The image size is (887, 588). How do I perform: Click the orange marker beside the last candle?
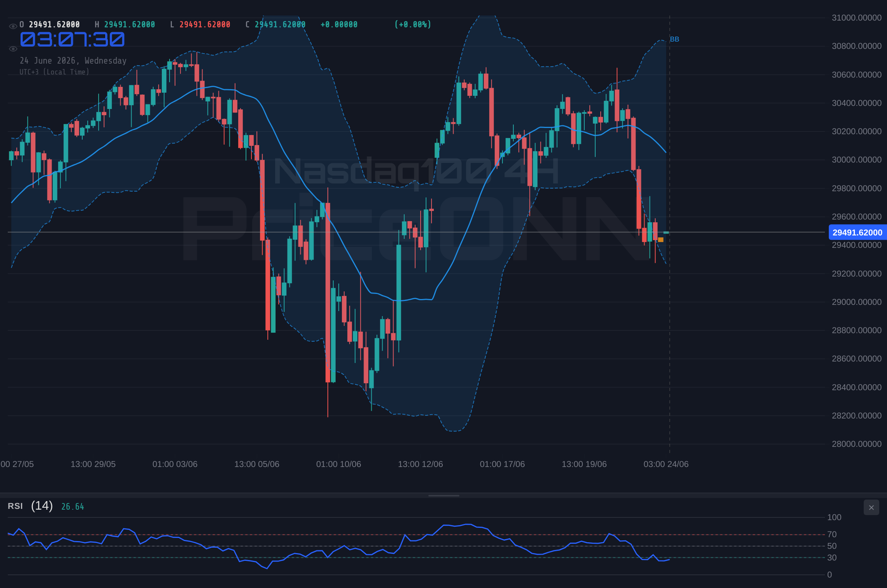(661, 240)
